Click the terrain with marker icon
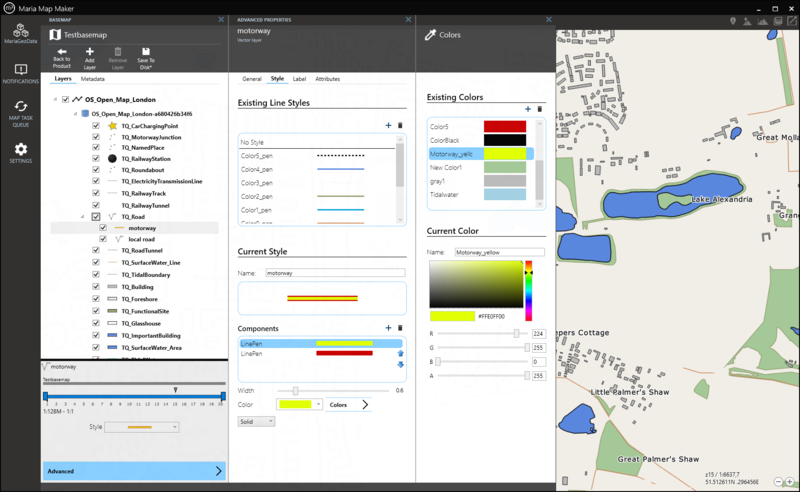The image size is (800, 492). click(x=747, y=21)
